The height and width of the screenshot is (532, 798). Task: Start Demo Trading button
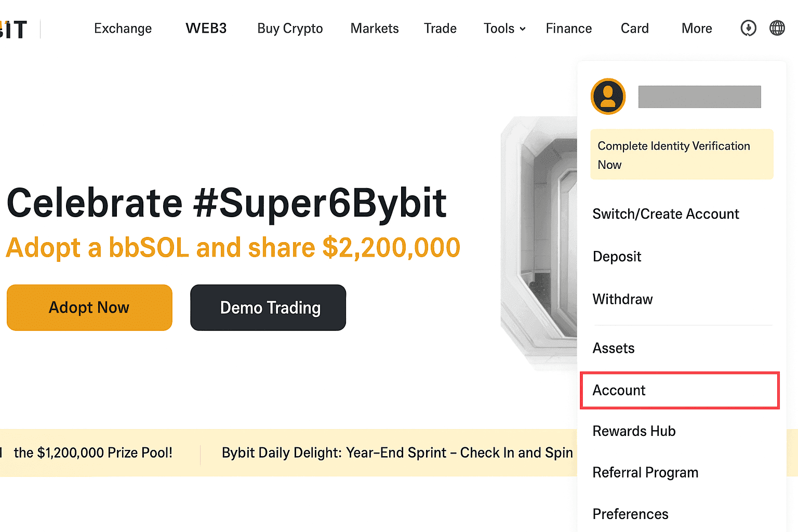(x=268, y=308)
